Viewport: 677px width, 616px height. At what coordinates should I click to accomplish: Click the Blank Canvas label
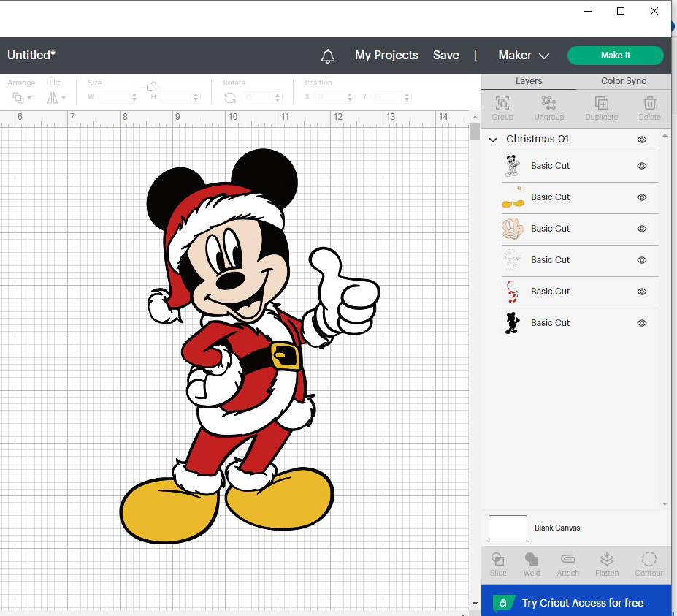click(557, 528)
